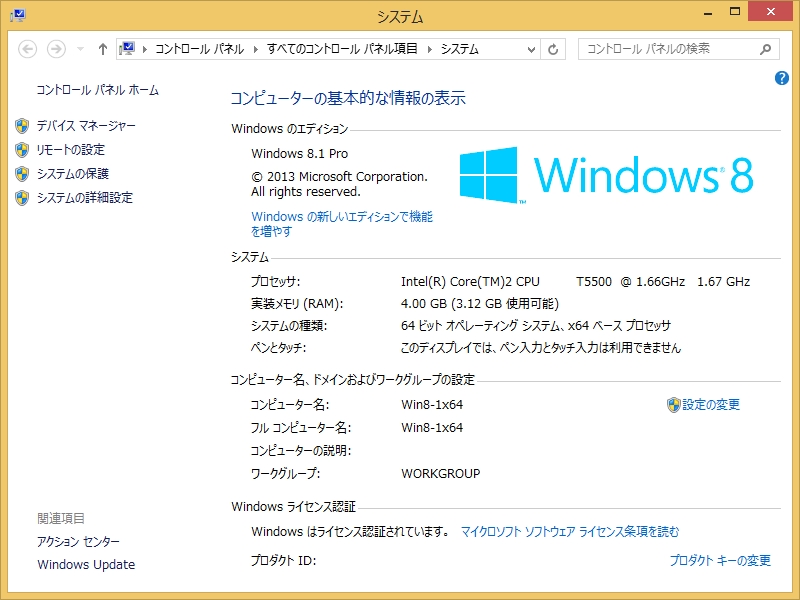800x600 pixels.
Task: Minimize the システム window
Action: (x=708, y=13)
